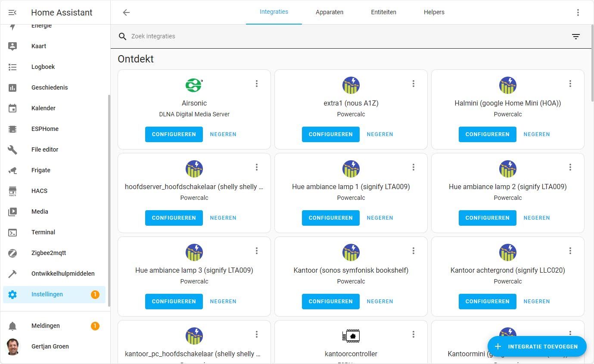Click the Ontwikkelhulpmiddelen hammer icon
Screen dimensions: 594x364
[x=12, y=274]
